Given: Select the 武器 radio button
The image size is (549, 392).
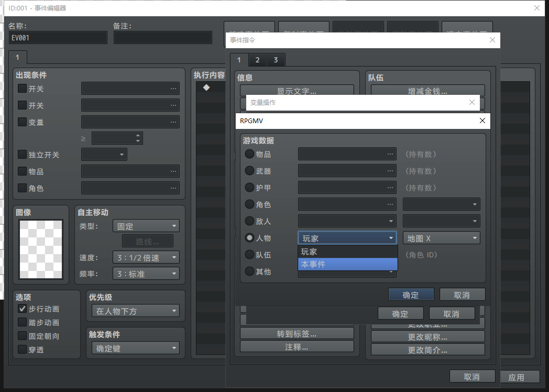Looking at the screenshot, I should coord(249,171).
